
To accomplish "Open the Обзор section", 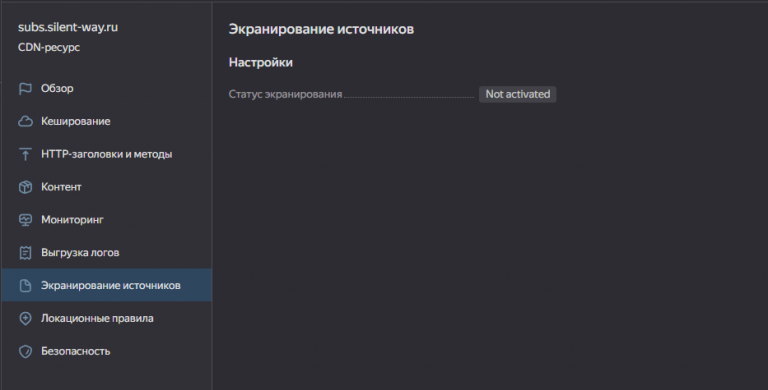I will coord(106,89).
